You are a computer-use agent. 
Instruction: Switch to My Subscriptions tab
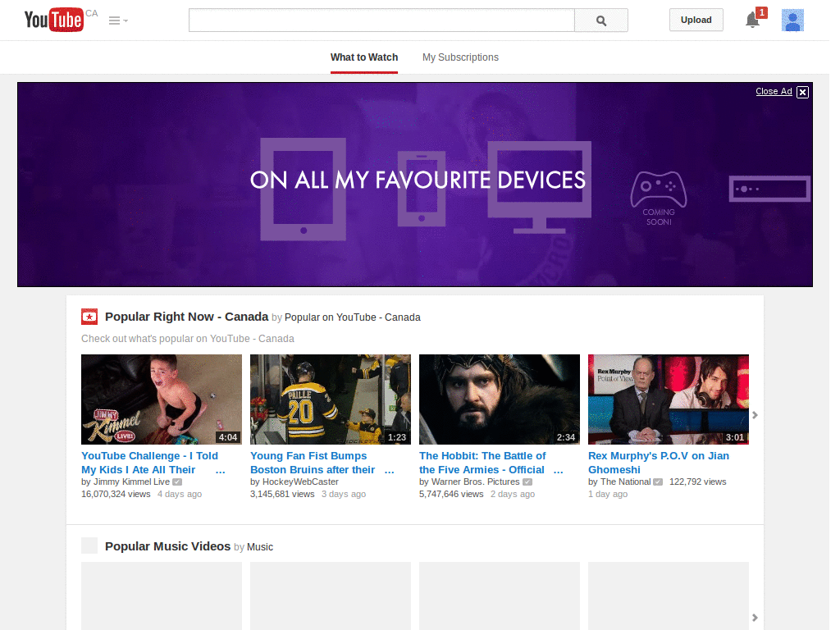(x=460, y=57)
